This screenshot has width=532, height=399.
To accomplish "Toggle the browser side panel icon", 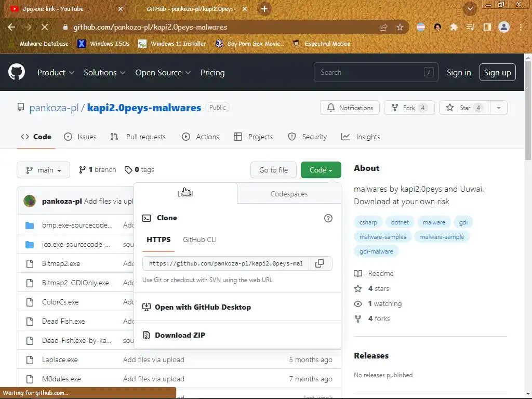I will click(487, 27).
